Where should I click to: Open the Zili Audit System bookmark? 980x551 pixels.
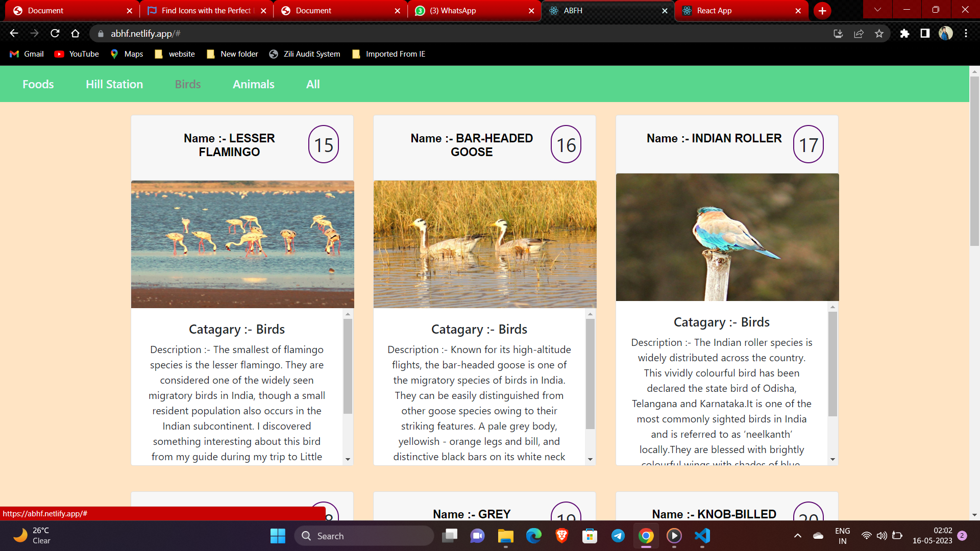point(305,54)
